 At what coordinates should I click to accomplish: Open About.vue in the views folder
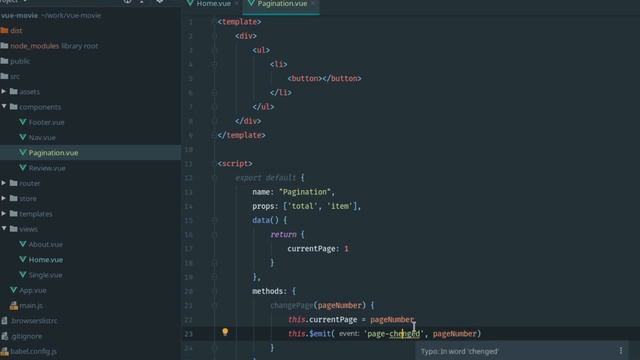(x=45, y=244)
